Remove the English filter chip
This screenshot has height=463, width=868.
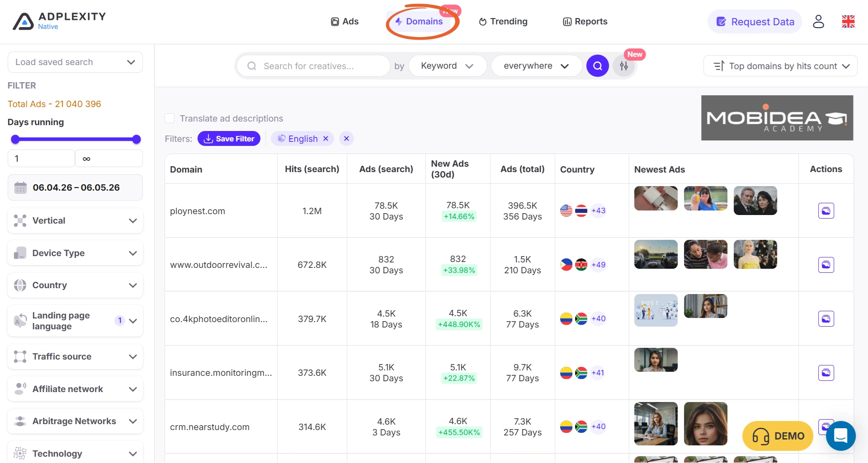pyautogui.click(x=325, y=139)
